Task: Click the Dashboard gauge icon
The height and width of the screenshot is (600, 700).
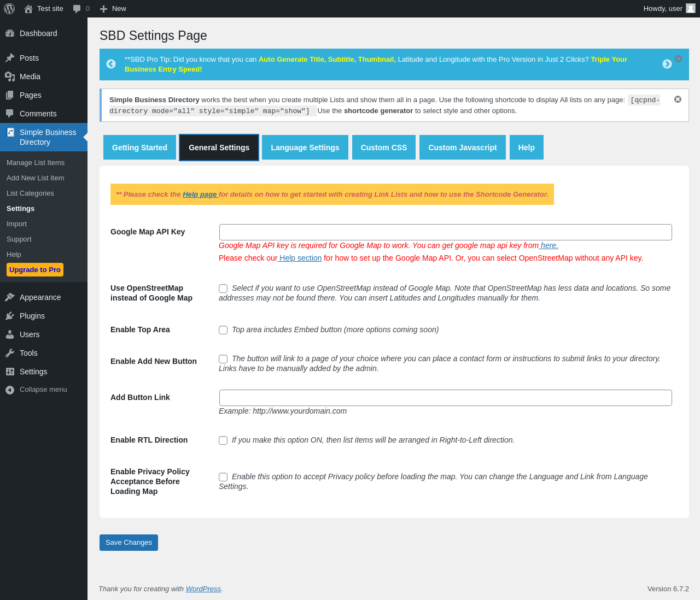Action: coord(10,33)
